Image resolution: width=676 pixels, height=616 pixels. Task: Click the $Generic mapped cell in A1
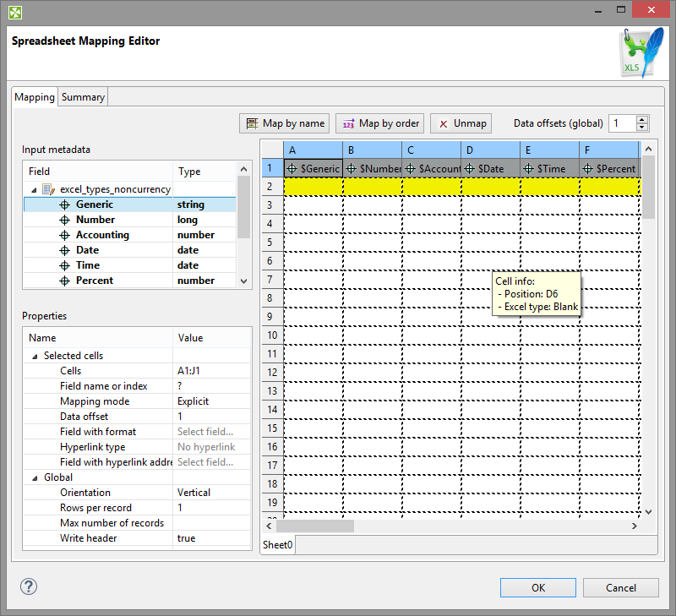click(313, 168)
